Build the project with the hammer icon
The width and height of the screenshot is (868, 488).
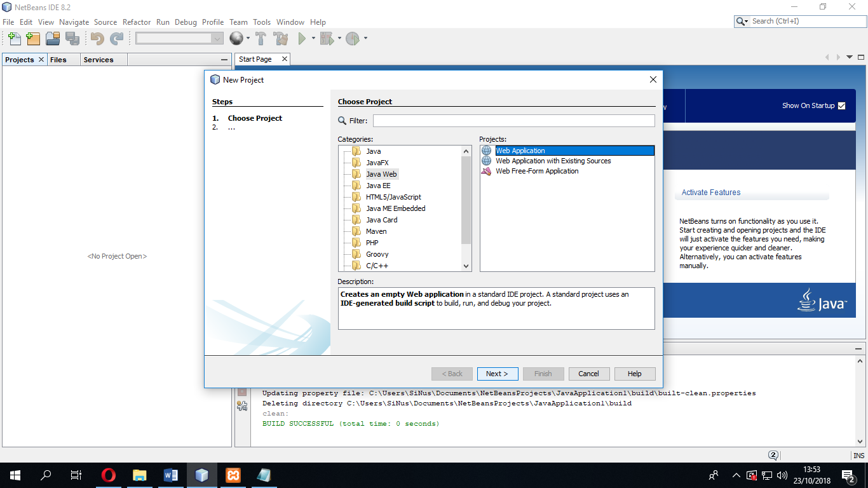tap(261, 39)
